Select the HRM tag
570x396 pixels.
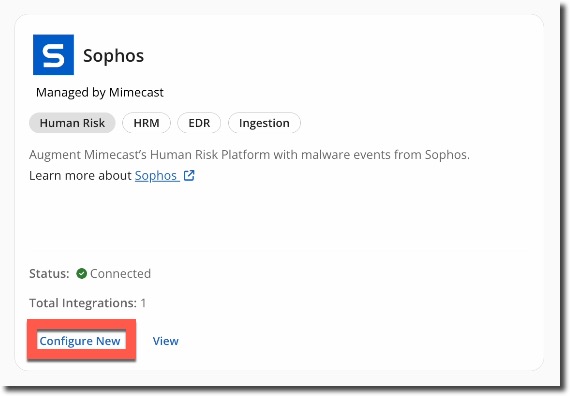146,123
